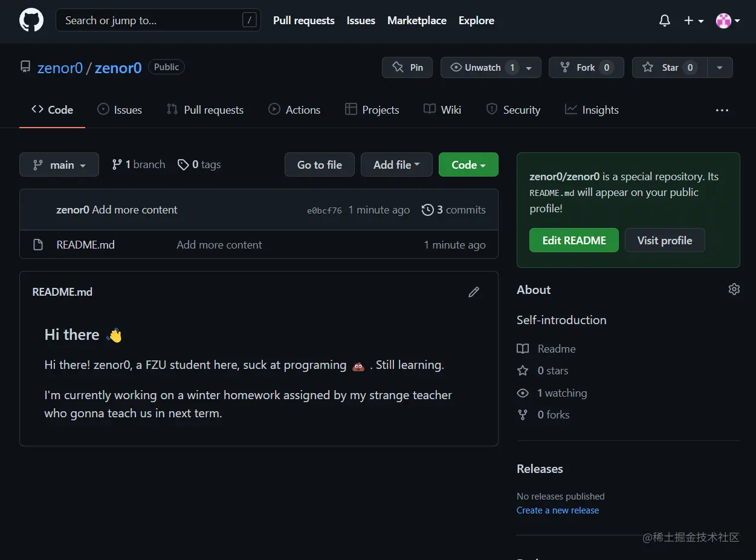The image size is (756, 560).
Task: Click the 1 minute ago commit timestamp
Action: click(x=379, y=210)
